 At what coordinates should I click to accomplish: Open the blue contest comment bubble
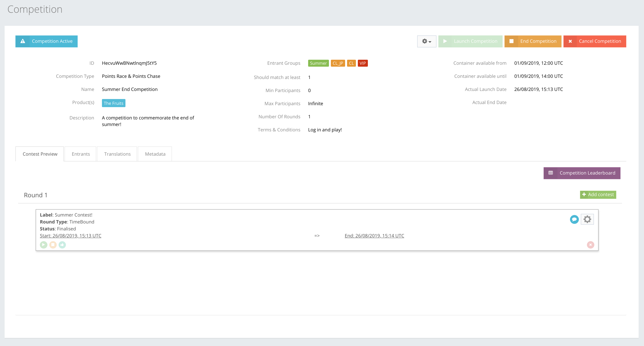[x=574, y=219]
